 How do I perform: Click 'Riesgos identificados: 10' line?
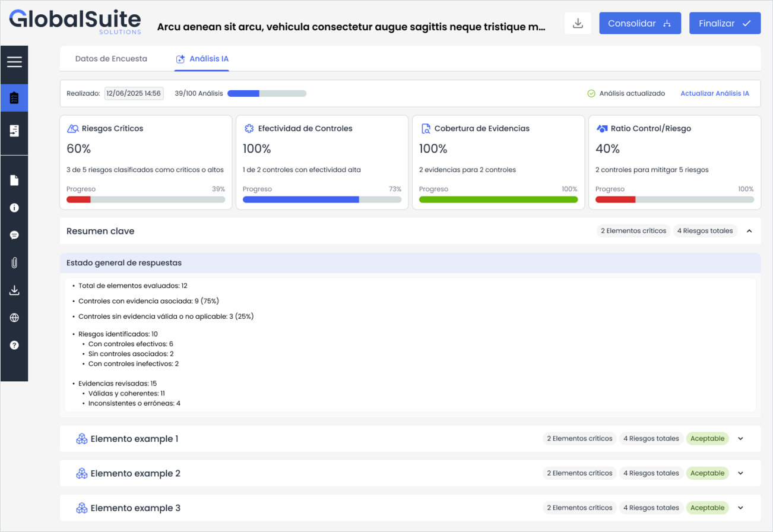tap(118, 334)
